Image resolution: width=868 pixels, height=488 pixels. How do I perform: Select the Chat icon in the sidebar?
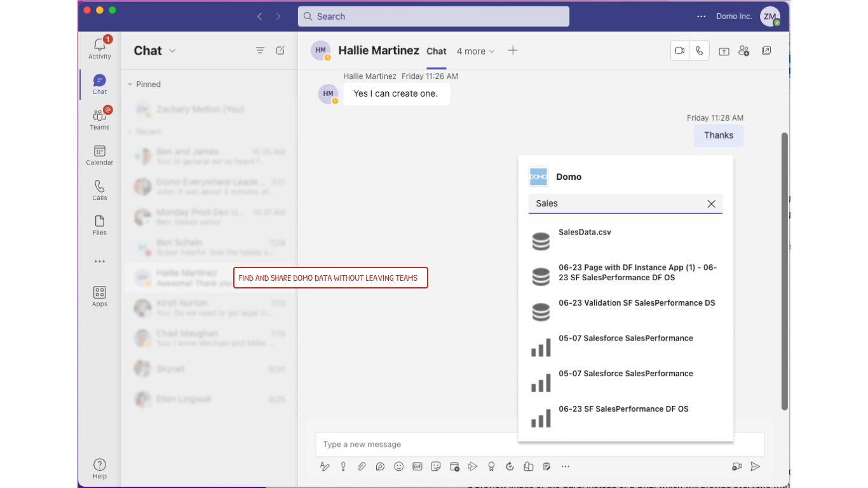[x=100, y=84]
